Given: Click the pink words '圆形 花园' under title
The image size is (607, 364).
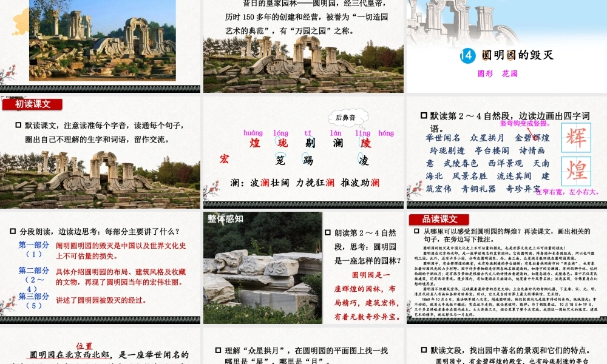Looking at the screenshot, I should 498,73.
